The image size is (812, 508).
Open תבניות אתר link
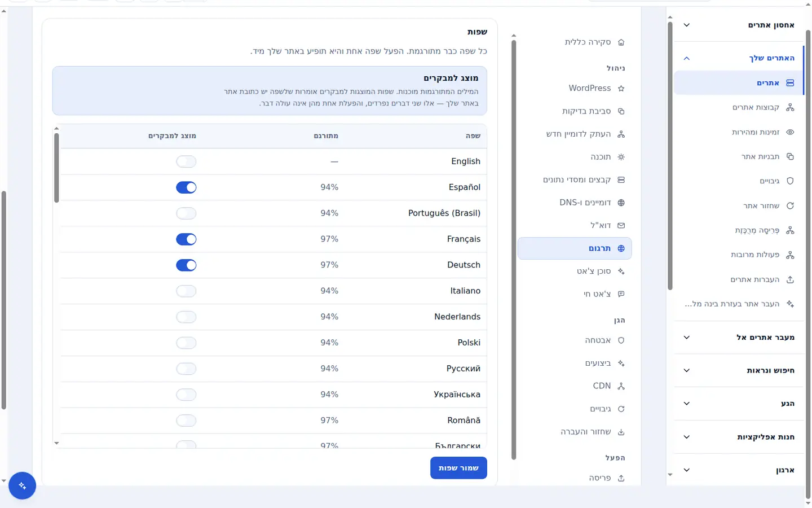tap(739, 157)
